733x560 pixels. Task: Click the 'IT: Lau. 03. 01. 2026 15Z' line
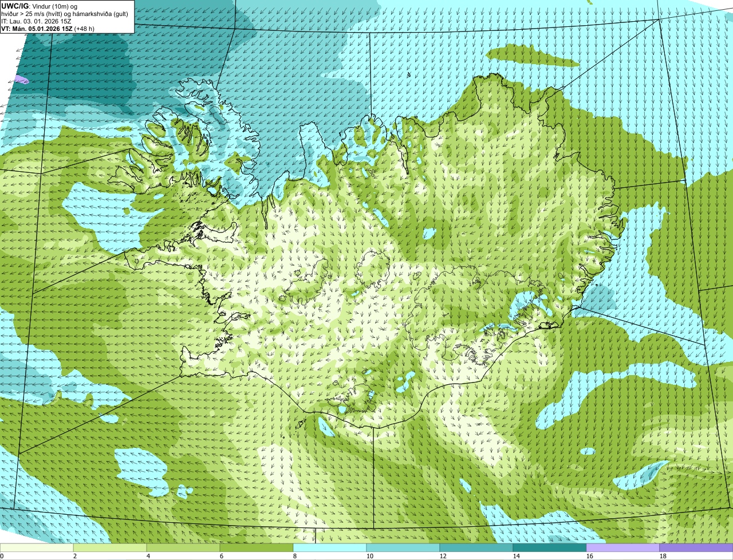coord(36,21)
